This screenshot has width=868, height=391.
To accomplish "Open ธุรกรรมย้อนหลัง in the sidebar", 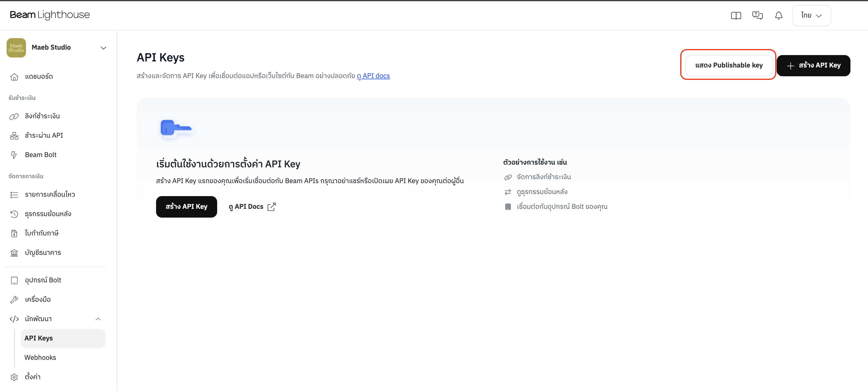I will click(48, 214).
